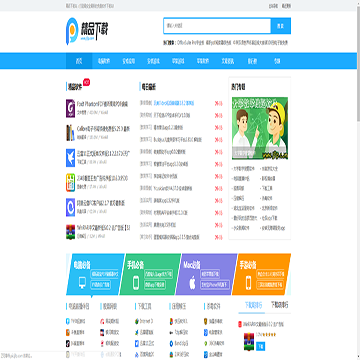Viewport: 360px width, 360px height.
Task: Click the phone icon in orange 手游必备 banner
Action: coord(248,283)
